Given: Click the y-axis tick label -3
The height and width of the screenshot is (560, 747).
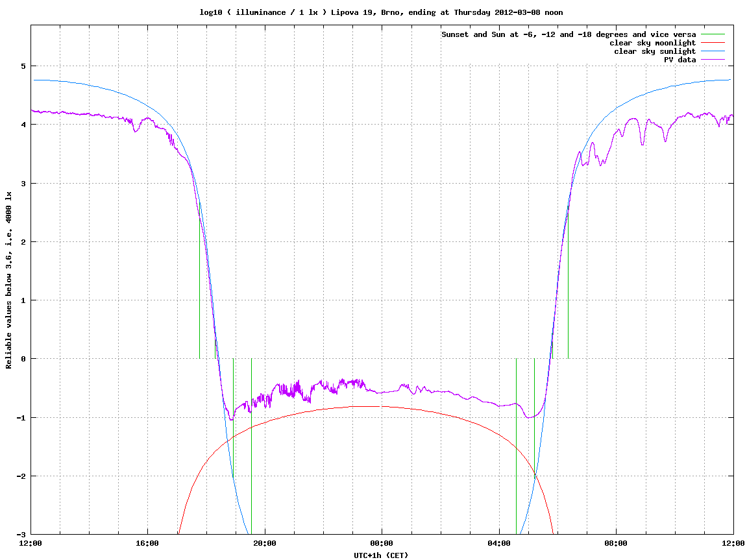Looking at the screenshot, I should [x=21, y=534].
